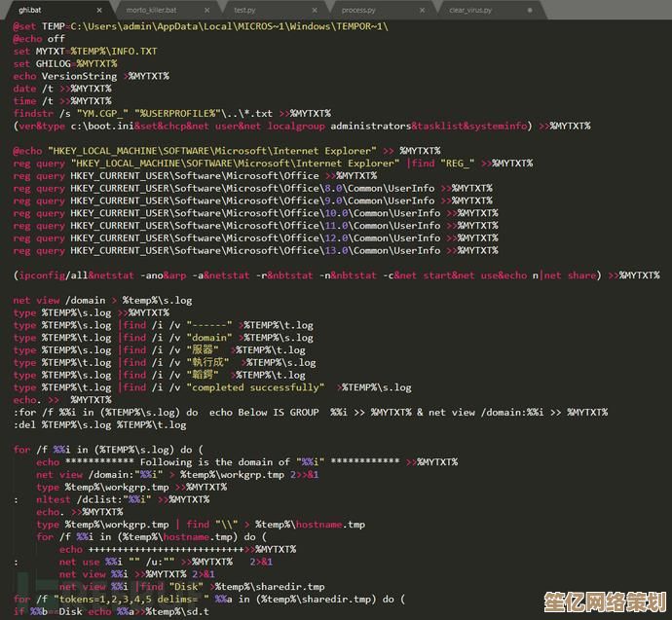Click the find "completed successfully" line
This screenshot has height=620, width=672.
click(212, 387)
